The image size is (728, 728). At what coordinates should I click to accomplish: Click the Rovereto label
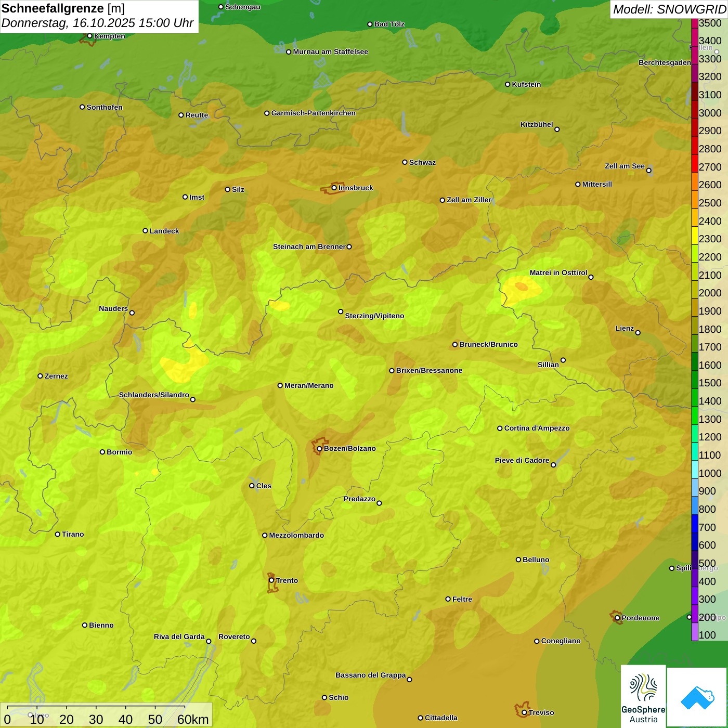(234, 636)
